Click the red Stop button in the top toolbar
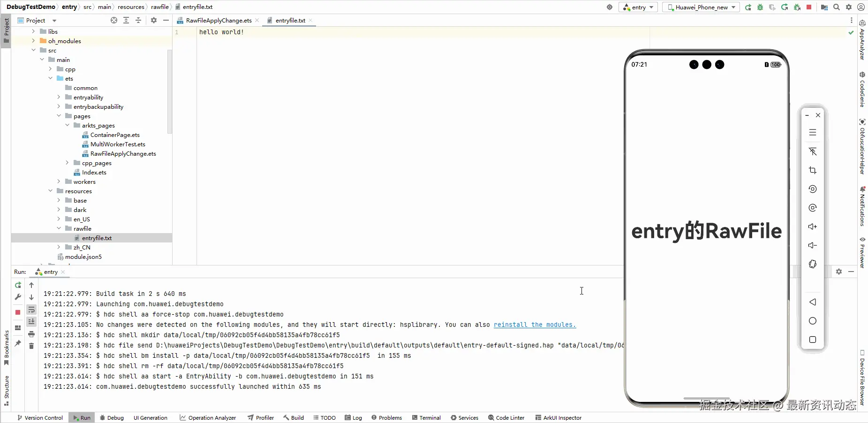The height and width of the screenshot is (423, 868). [809, 7]
